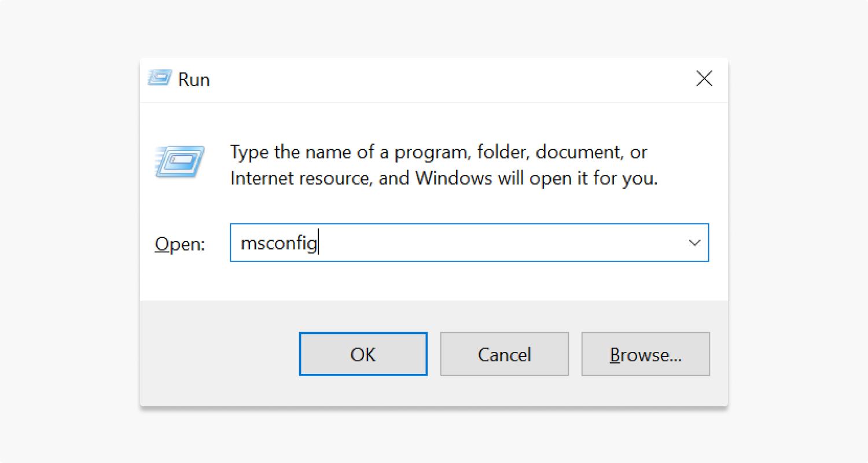
Task: Click the 'Run' title text
Action: point(194,79)
